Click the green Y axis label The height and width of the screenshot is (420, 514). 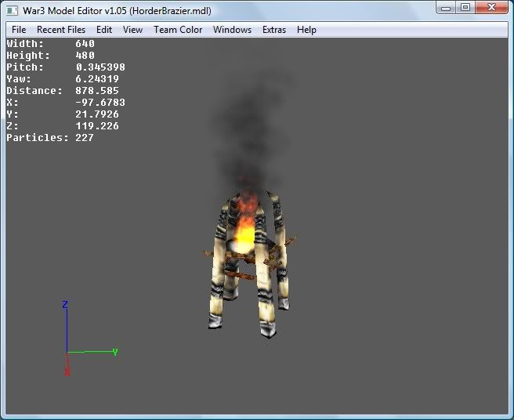115,353
